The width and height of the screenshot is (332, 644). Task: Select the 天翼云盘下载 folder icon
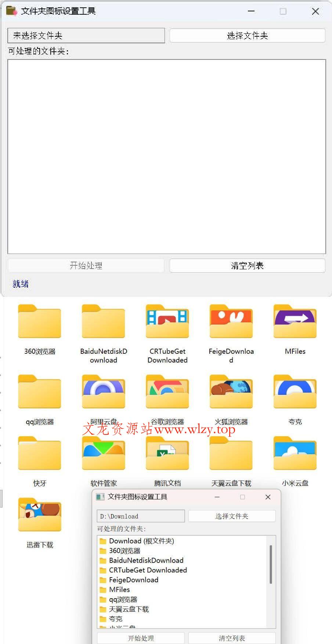[231, 453]
